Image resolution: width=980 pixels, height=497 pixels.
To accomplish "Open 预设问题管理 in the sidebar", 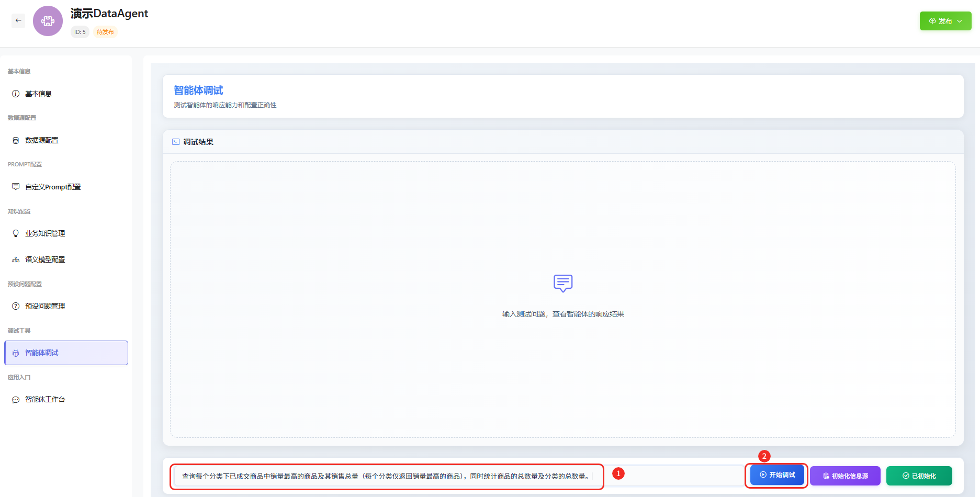I will coord(44,306).
